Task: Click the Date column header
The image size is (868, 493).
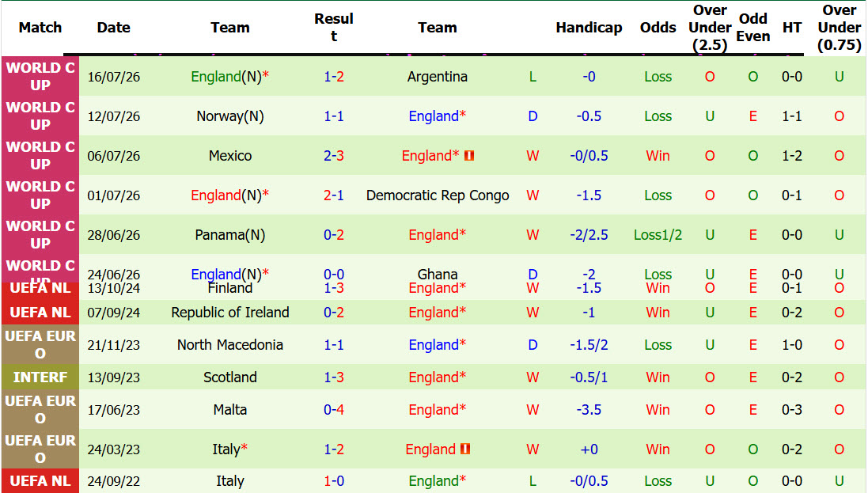Action: click(113, 28)
